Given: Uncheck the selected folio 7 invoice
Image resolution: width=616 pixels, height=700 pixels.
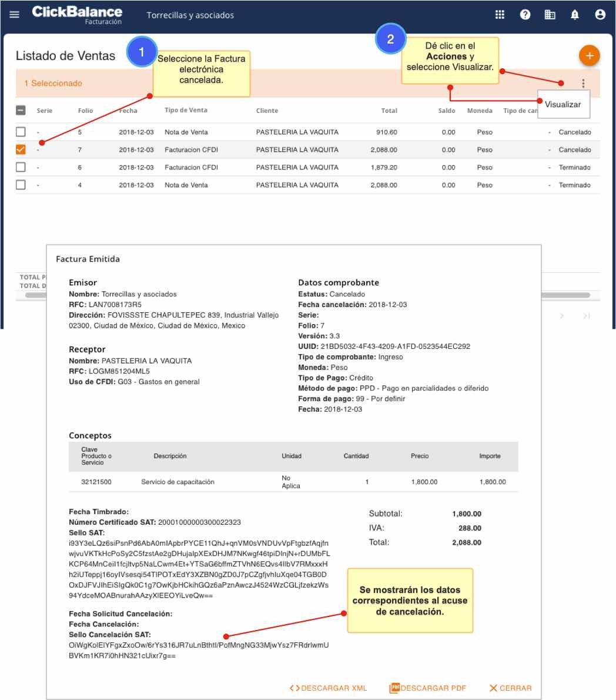Looking at the screenshot, I should [21, 149].
